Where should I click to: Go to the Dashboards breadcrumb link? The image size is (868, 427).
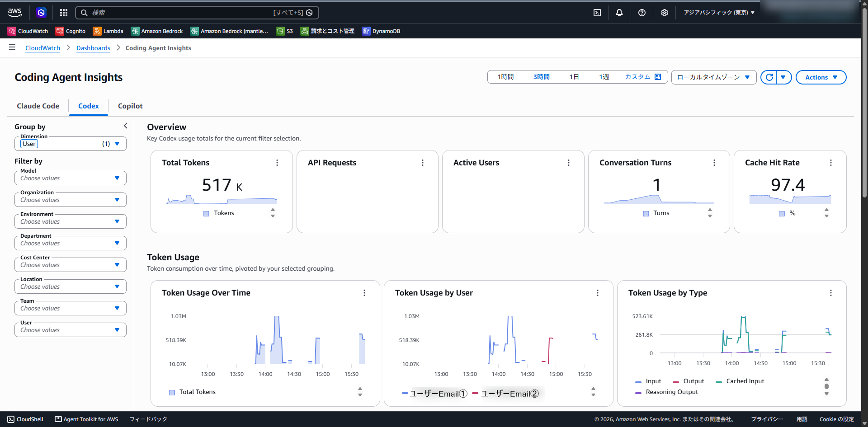click(93, 48)
